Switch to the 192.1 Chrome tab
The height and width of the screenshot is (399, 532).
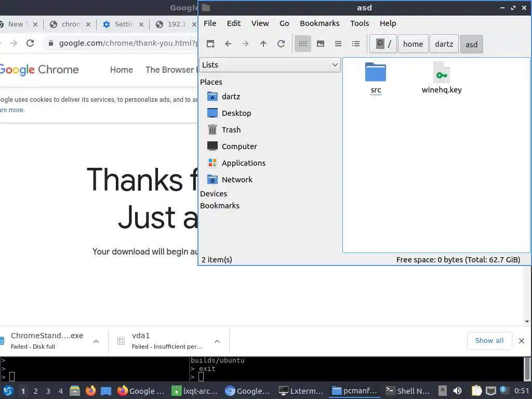pos(177,24)
